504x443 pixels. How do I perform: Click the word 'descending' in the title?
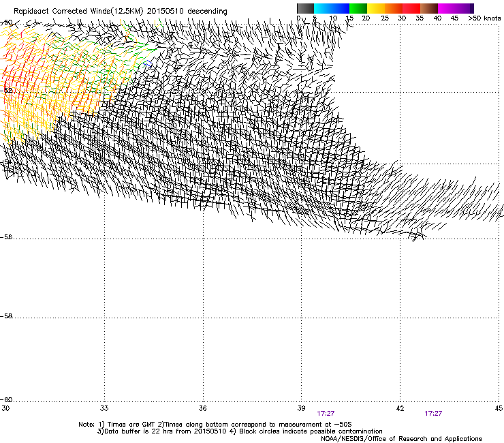click(207, 11)
